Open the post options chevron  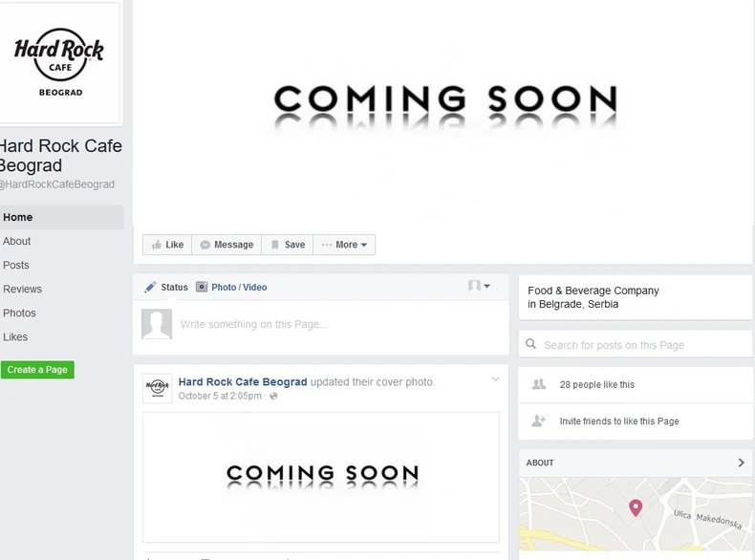(495, 379)
